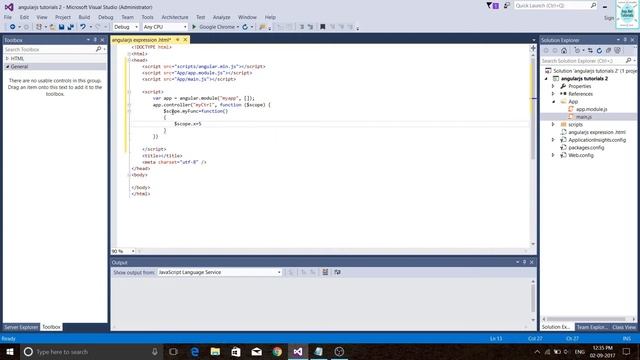Click Sync with Active Document icon

pyautogui.click(x=590, y=51)
